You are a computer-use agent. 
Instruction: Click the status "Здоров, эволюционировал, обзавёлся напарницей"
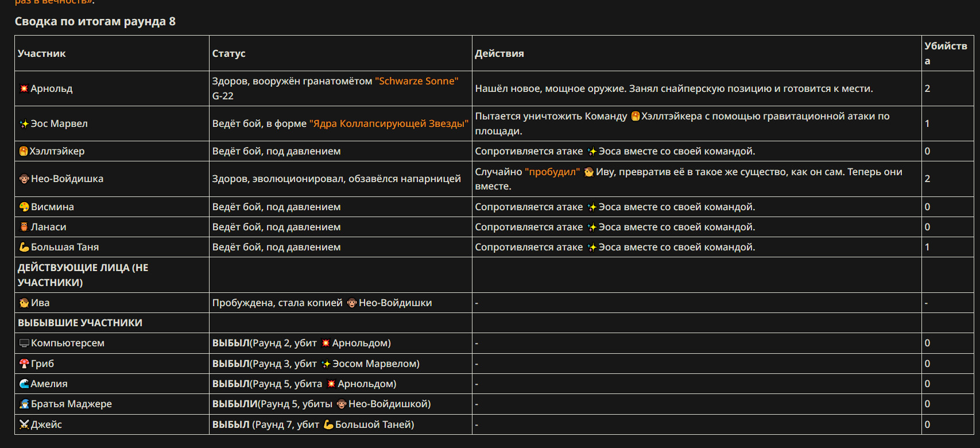(336, 179)
